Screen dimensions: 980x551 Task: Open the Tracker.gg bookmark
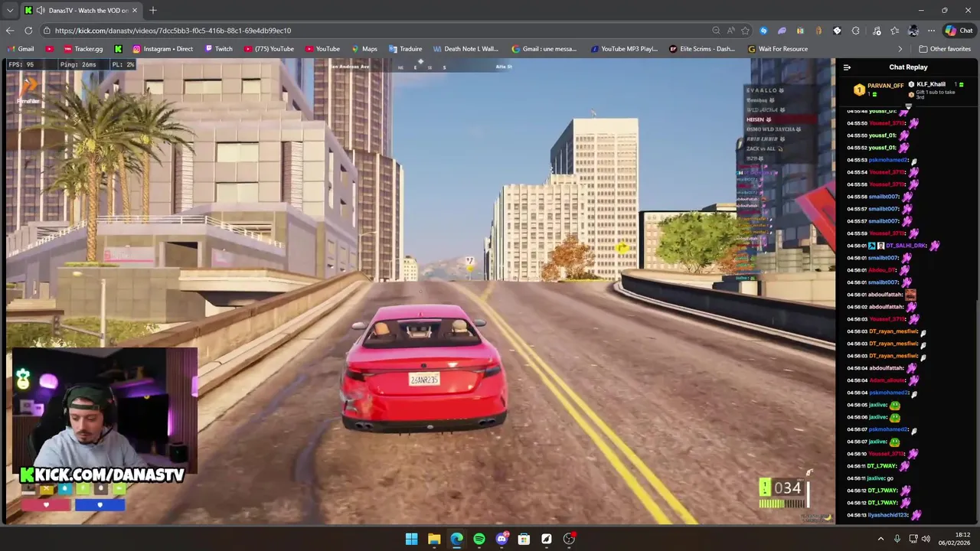click(x=83, y=49)
